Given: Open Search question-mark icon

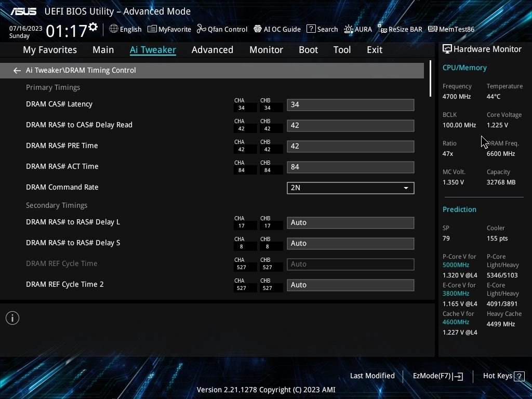Looking at the screenshot, I should [311, 29].
